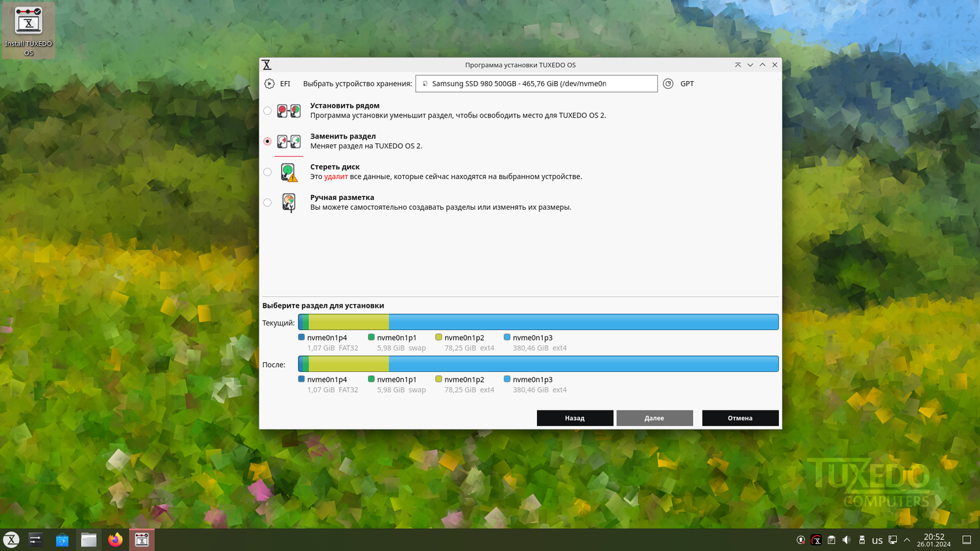The image size is (980, 551).
Task: Toggle keep-above on the installer window
Action: [x=738, y=65]
